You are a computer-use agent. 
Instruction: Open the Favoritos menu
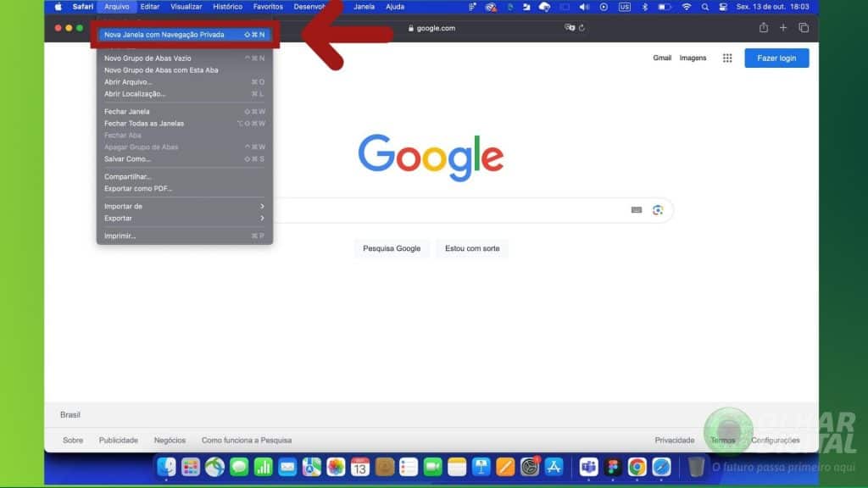pyautogui.click(x=268, y=7)
